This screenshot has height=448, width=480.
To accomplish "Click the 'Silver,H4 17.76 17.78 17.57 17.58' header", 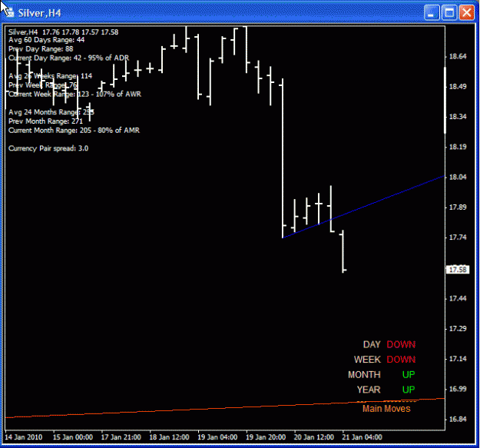I will click(64, 32).
